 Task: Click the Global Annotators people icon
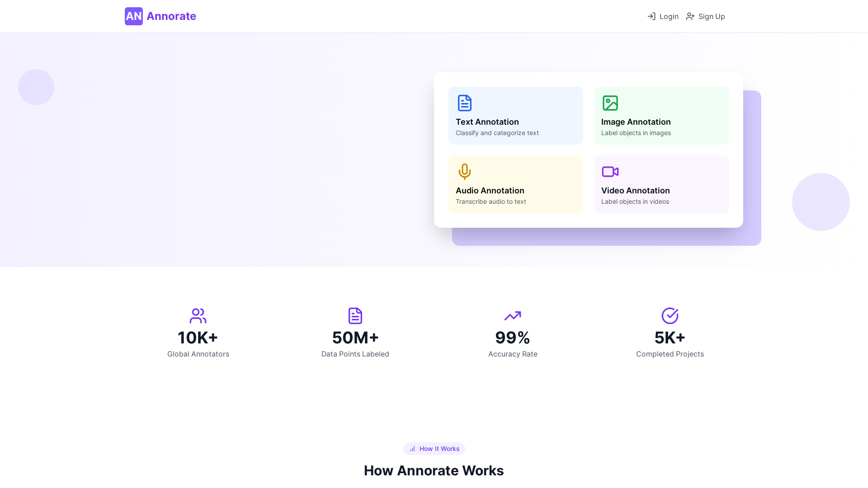tap(198, 316)
